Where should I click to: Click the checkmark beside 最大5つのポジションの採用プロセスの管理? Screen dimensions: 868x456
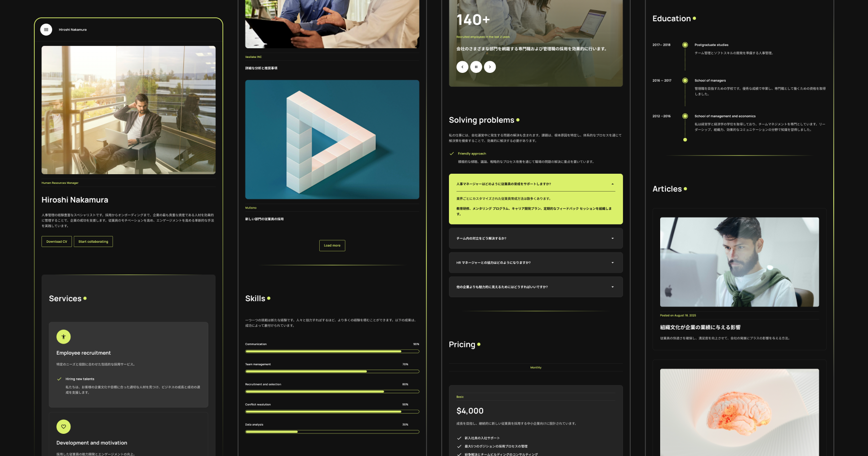(459, 446)
